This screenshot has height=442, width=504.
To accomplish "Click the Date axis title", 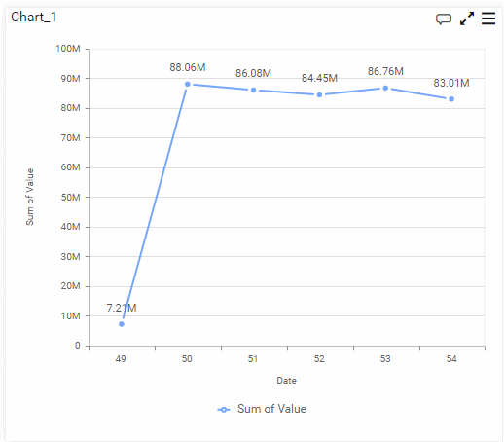I will click(286, 381).
